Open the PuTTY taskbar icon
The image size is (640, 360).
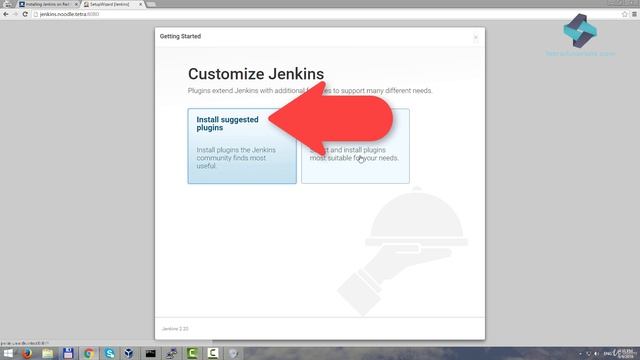tap(171, 353)
